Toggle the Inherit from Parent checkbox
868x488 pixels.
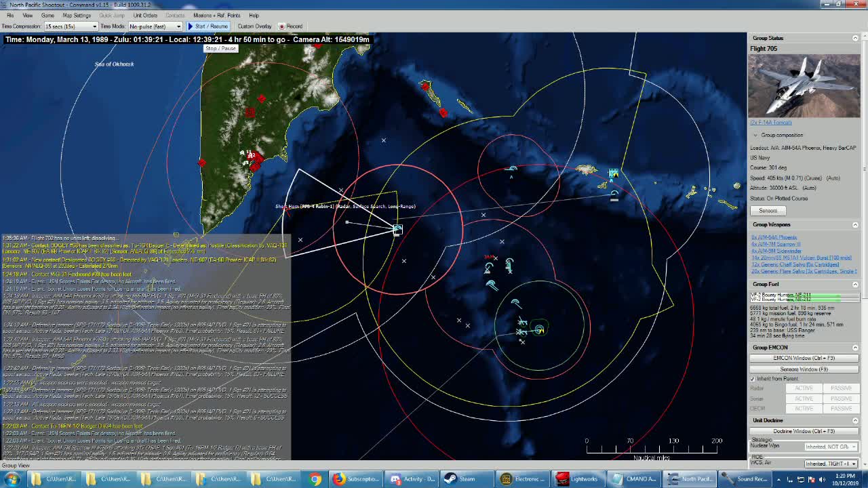pyautogui.click(x=753, y=379)
